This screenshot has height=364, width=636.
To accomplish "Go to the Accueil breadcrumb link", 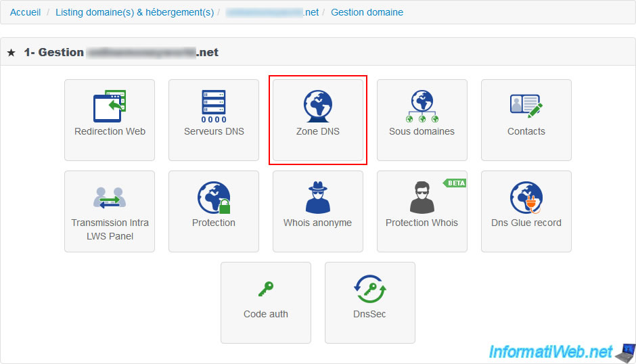I will [25, 12].
